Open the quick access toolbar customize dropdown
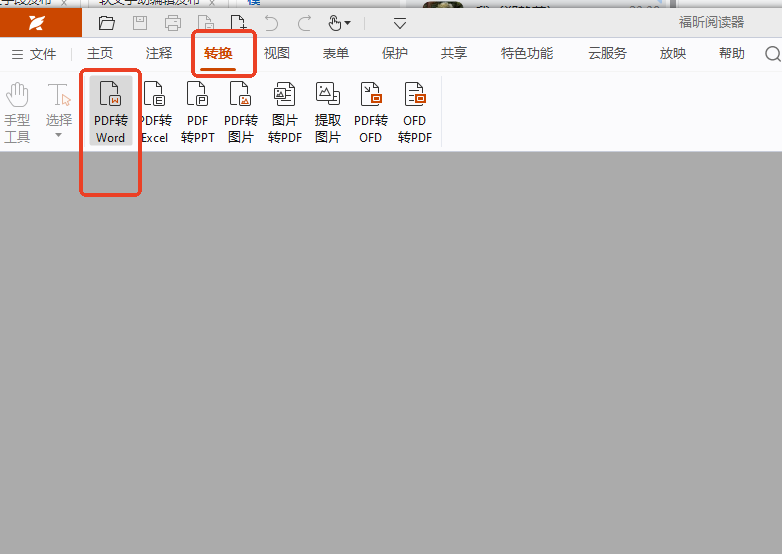Image resolution: width=782 pixels, height=554 pixels. click(x=400, y=23)
